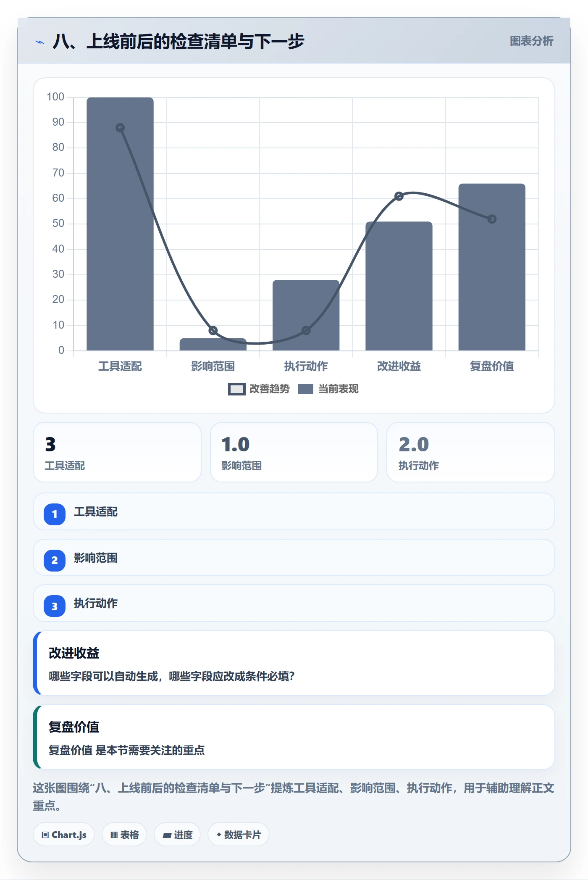
Task: Click the 进度 tag chip
Action: point(177,835)
